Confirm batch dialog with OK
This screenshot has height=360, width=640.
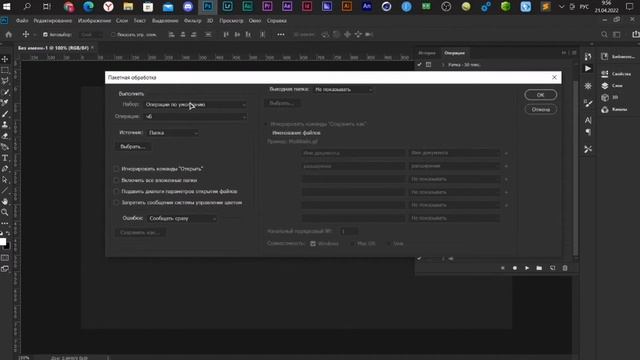point(540,95)
